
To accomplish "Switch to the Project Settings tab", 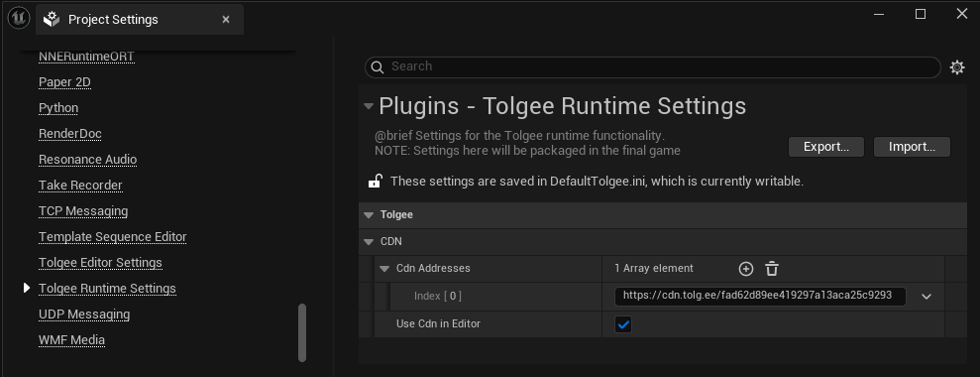I will [x=140, y=20].
